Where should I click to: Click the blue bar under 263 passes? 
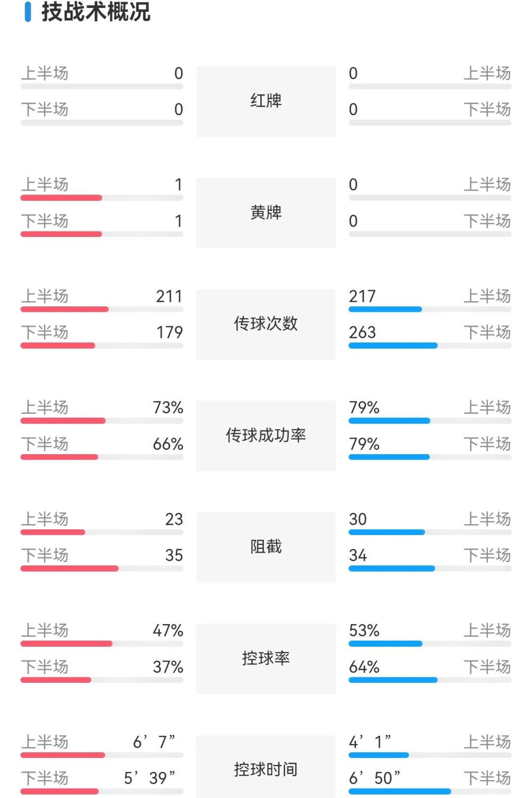tap(393, 346)
